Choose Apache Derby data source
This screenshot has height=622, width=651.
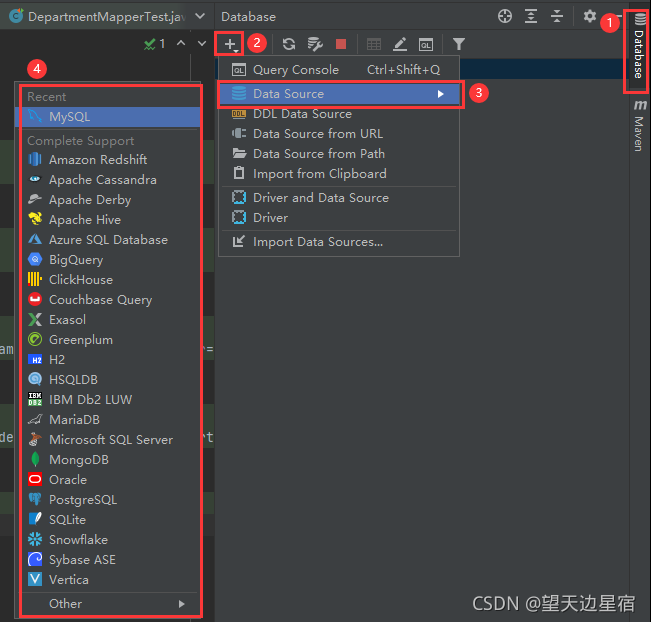tap(108, 200)
